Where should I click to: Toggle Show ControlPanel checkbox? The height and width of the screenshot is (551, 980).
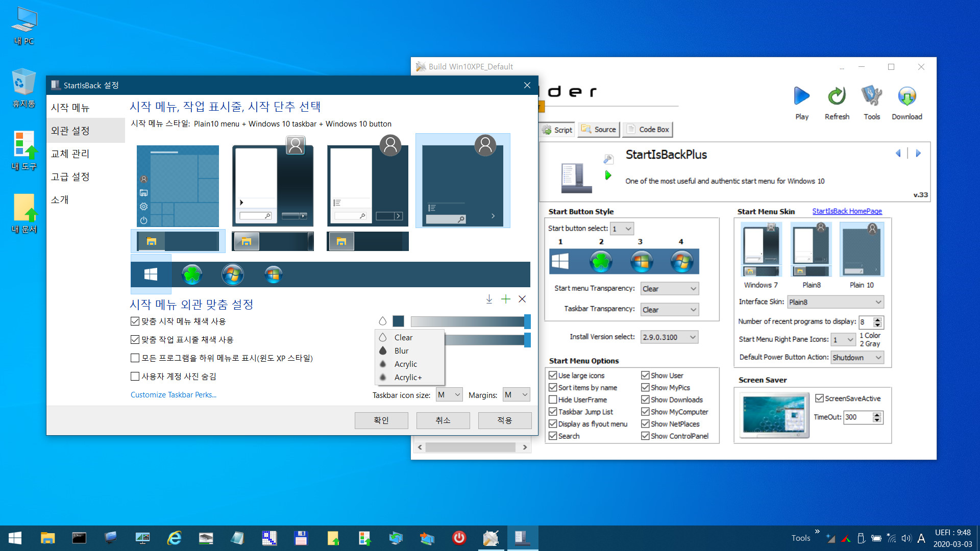click(645, 436)
